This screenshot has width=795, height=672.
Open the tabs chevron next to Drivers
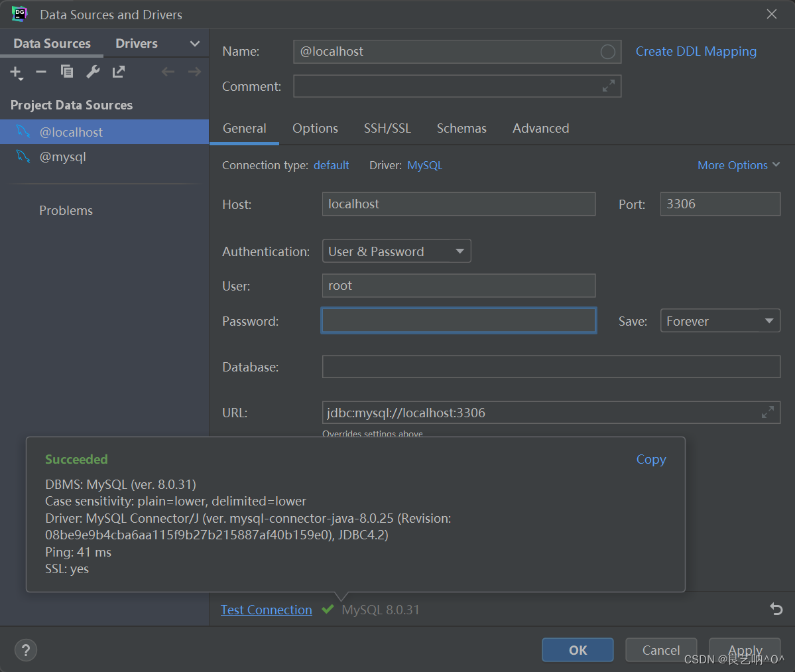pos(195,44)
